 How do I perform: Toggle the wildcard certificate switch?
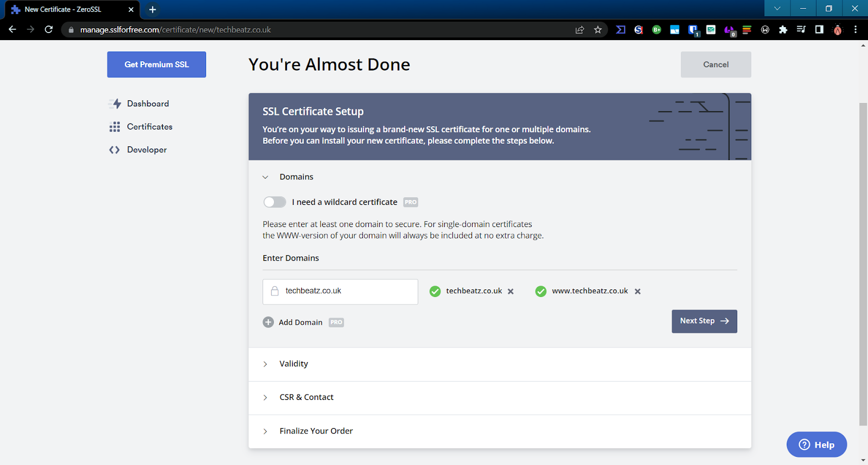coord(275,202)
